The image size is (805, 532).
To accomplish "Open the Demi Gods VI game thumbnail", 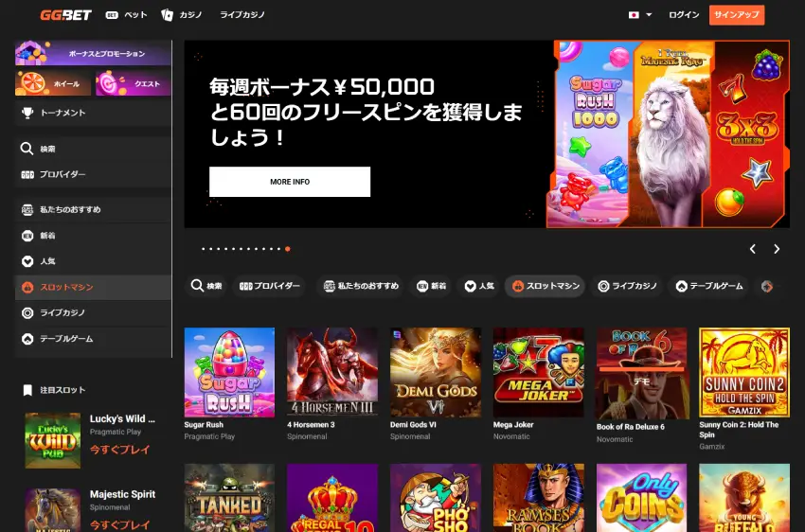I will (436, 372).
